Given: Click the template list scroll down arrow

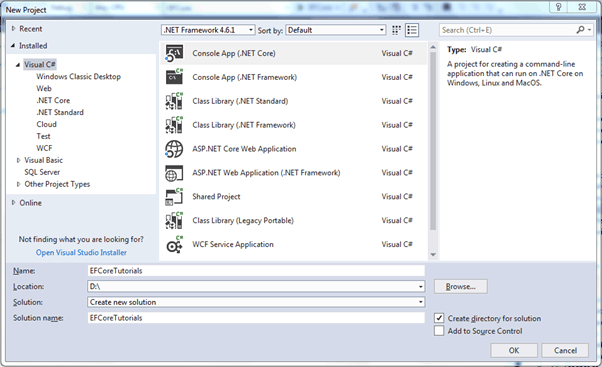Looking at the screenshot, I should click(x=433, y=255).
